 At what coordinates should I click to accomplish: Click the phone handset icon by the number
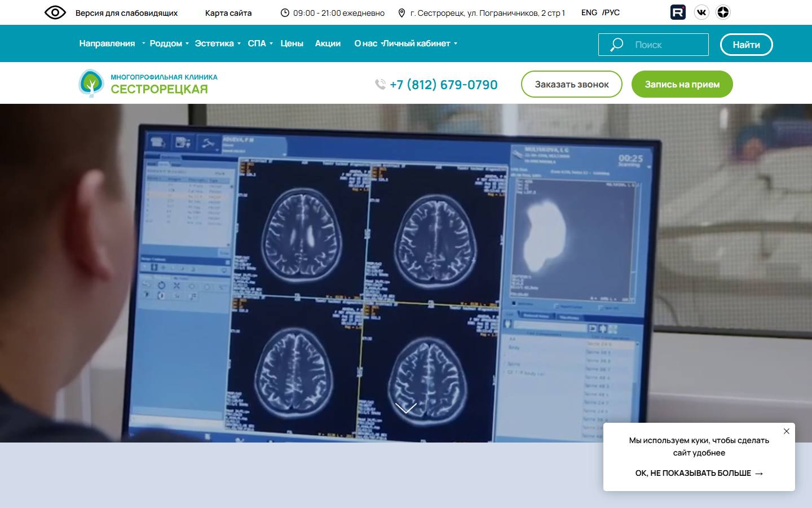point(381,84)
